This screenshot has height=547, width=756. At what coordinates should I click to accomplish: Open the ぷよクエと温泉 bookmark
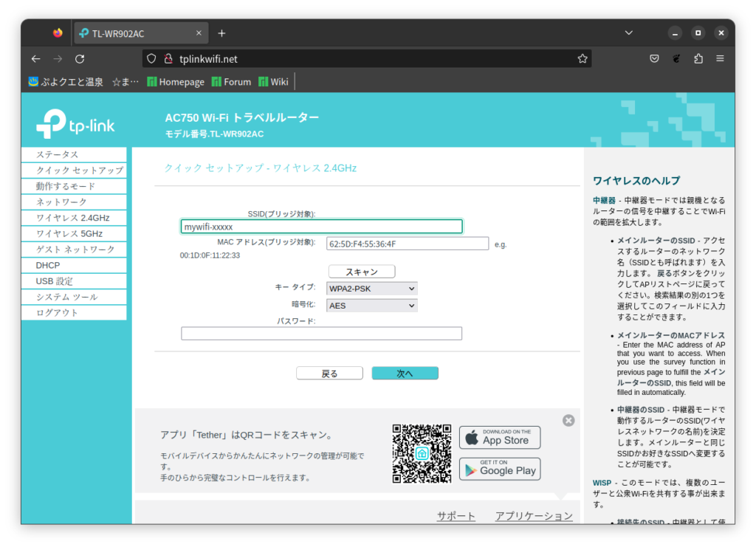tap(66, 82)
